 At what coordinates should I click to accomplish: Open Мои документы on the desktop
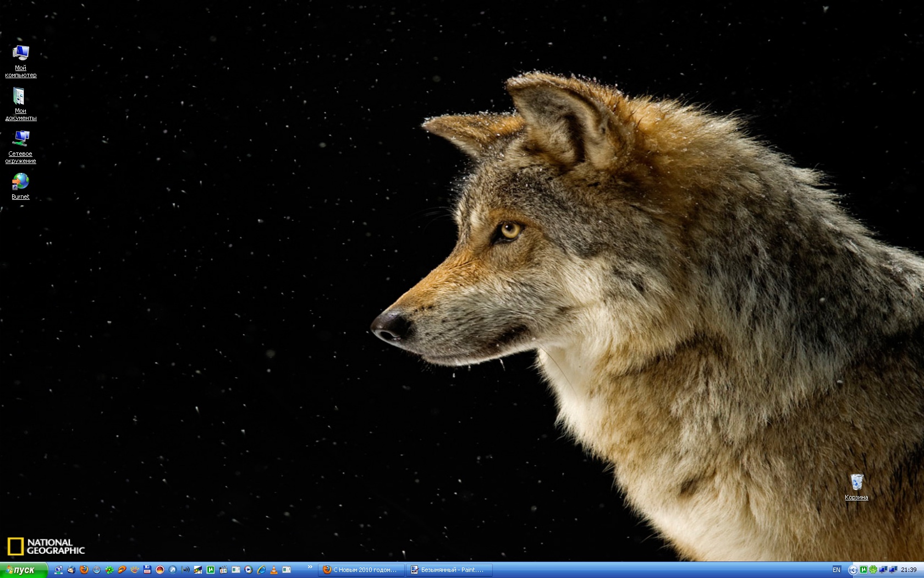click(20, 97)
